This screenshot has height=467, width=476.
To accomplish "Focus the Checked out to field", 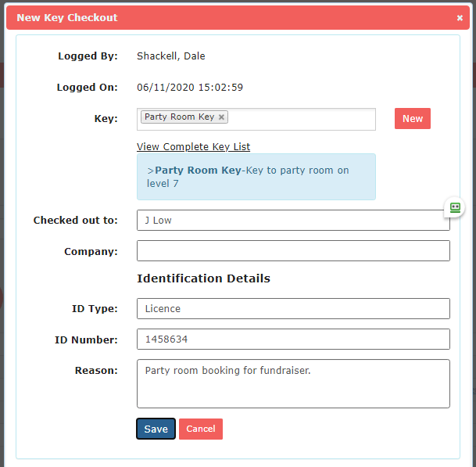I will 293,220.
